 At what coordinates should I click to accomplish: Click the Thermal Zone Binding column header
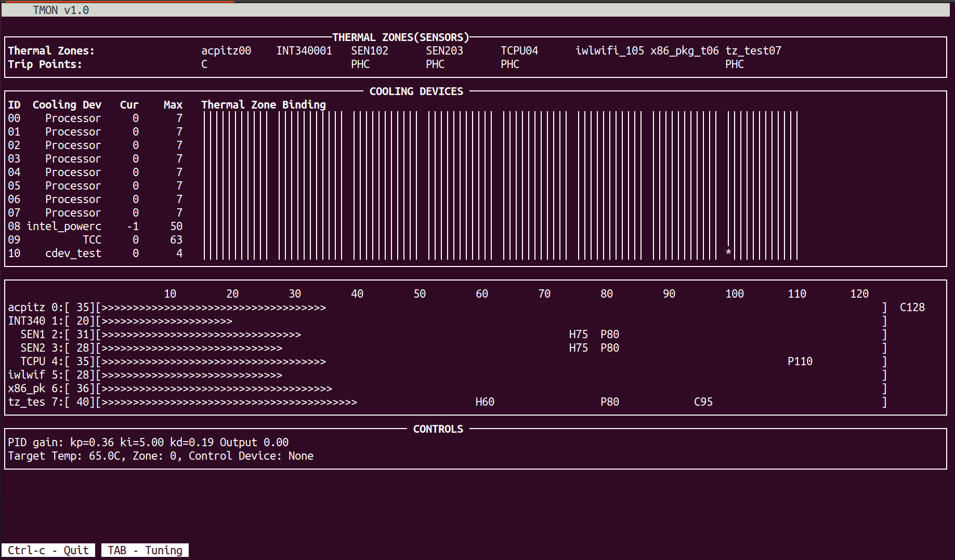[264, 105]
